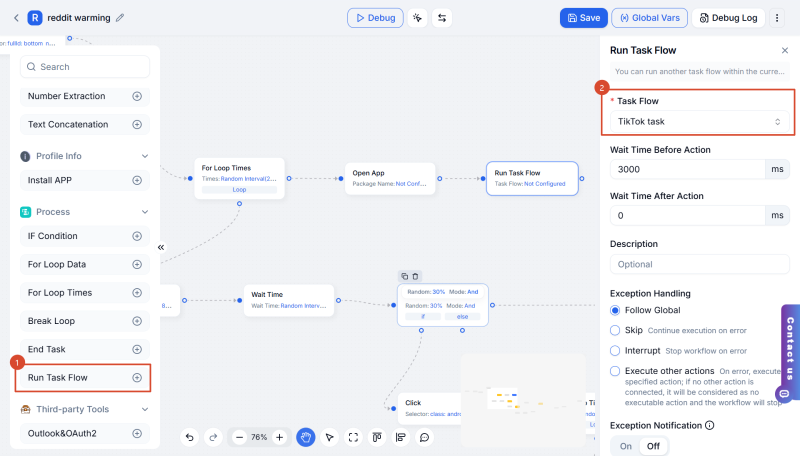Add For Loop Data with plus icon

137,264
